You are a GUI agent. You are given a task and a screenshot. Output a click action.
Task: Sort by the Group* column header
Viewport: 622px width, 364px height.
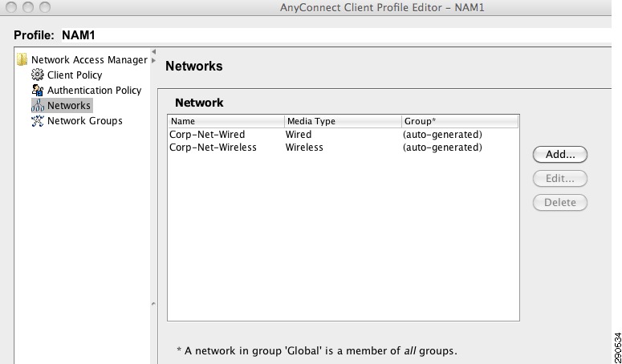[x=460, y=121]
